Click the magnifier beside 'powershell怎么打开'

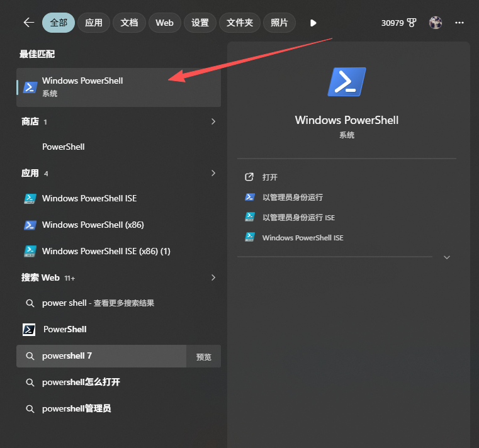click(x=30, y=383)
